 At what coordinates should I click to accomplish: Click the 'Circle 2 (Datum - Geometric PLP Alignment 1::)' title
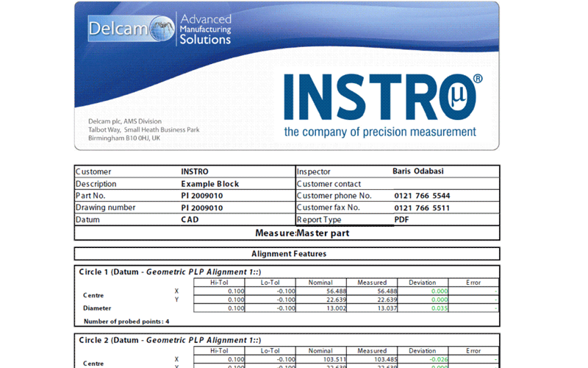coord(170,340)
